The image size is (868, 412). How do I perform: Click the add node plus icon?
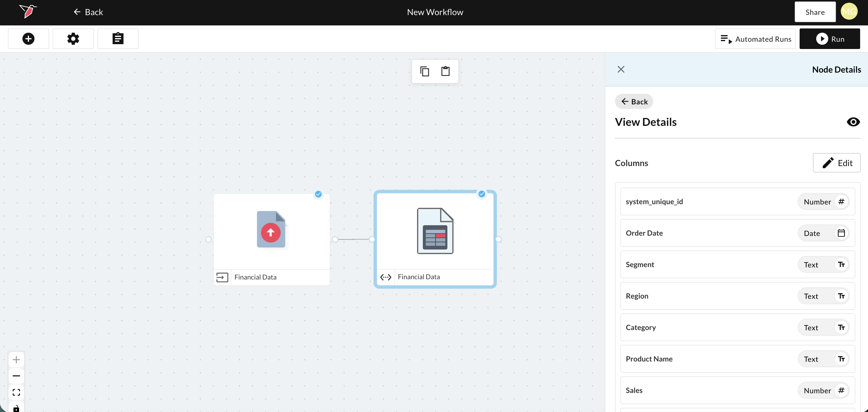tap(28, 39)
